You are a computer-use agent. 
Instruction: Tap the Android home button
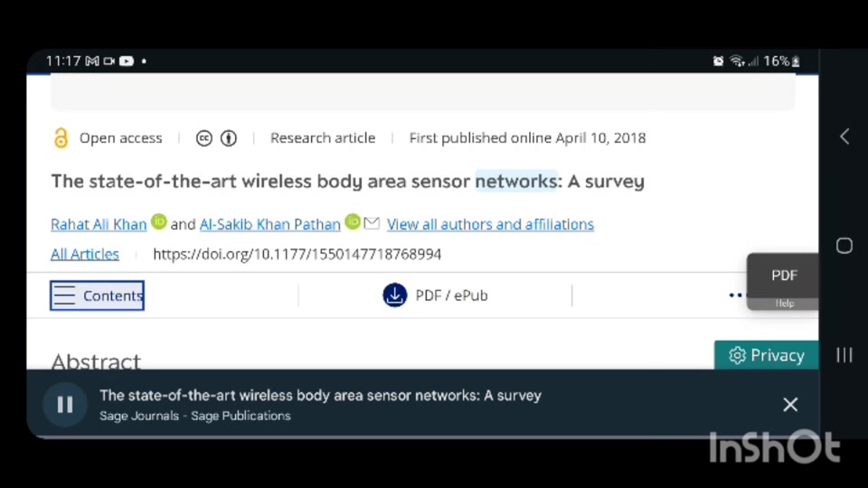tap(844, 246)
